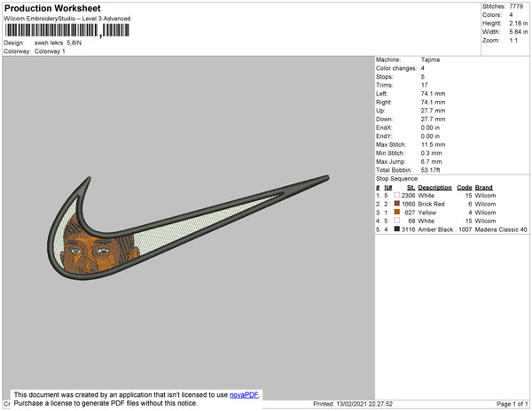532x411 pixels.
Task: Click the 'Brand' column header
Action: click(483, 188)
